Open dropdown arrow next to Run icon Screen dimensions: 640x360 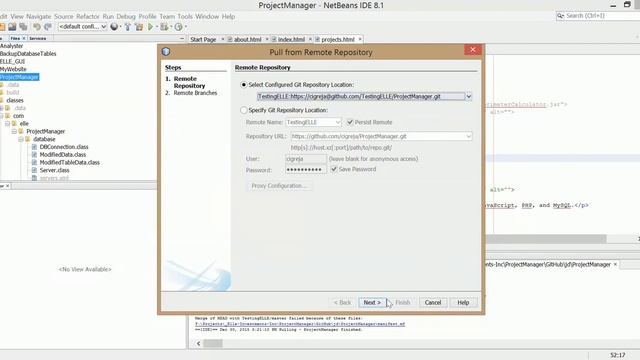point(157,27)
